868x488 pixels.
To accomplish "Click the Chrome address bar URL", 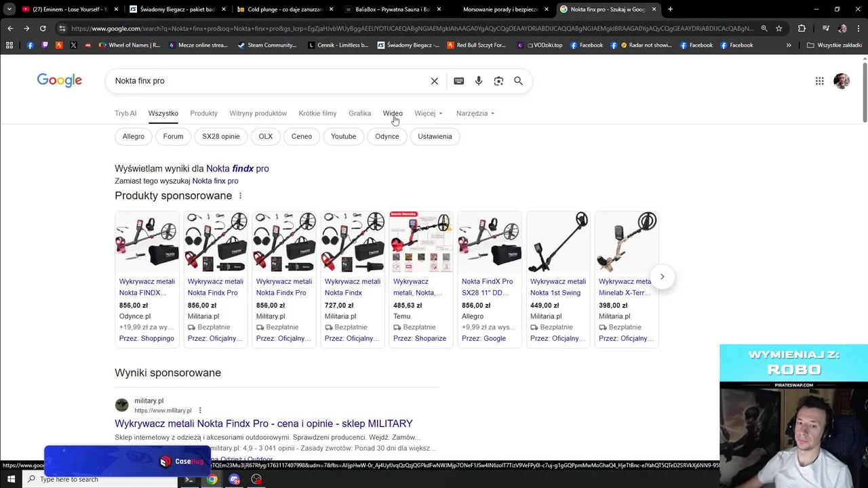I will [412, 28].
